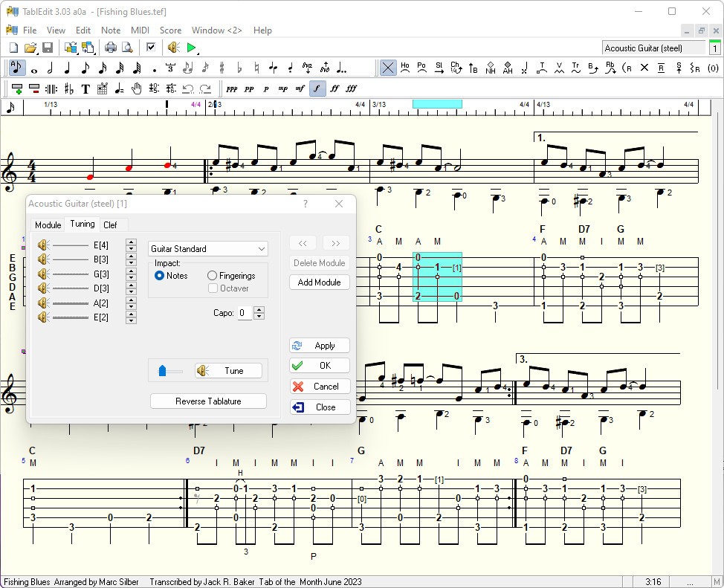
Task: Select the natural harmonic (NH) icon
Action: (x=491, y=68)
